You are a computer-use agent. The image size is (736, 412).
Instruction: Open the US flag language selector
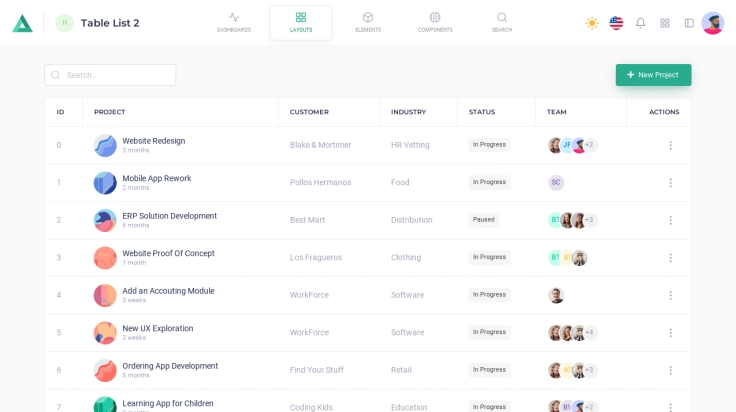click(616, 23)
